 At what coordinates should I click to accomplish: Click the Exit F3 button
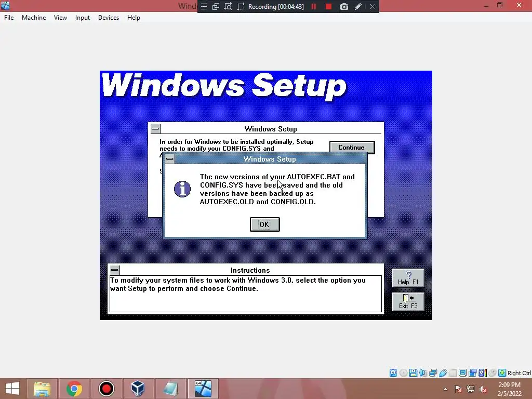pyautogui.click(x=408, y=302)
